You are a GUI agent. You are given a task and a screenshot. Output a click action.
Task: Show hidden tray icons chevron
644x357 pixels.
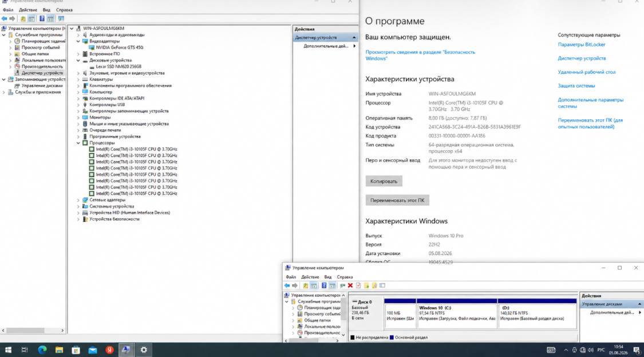(566, 350)
